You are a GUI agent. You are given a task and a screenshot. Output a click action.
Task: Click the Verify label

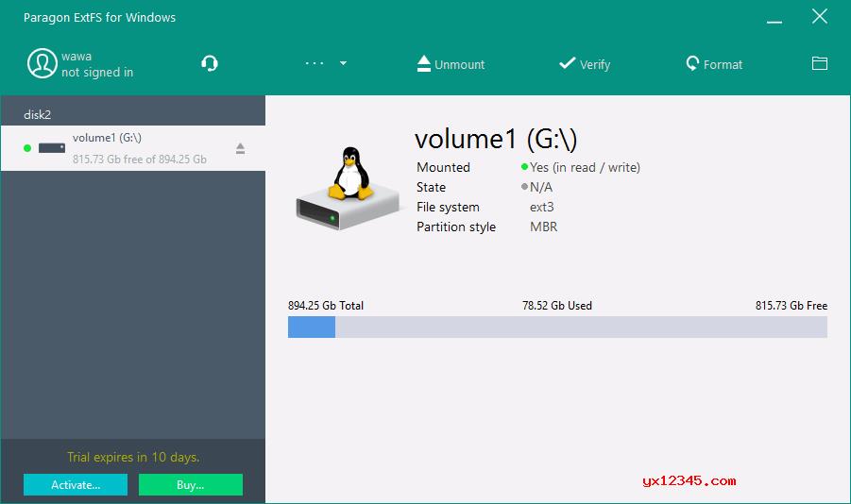[x=595, y=64]
